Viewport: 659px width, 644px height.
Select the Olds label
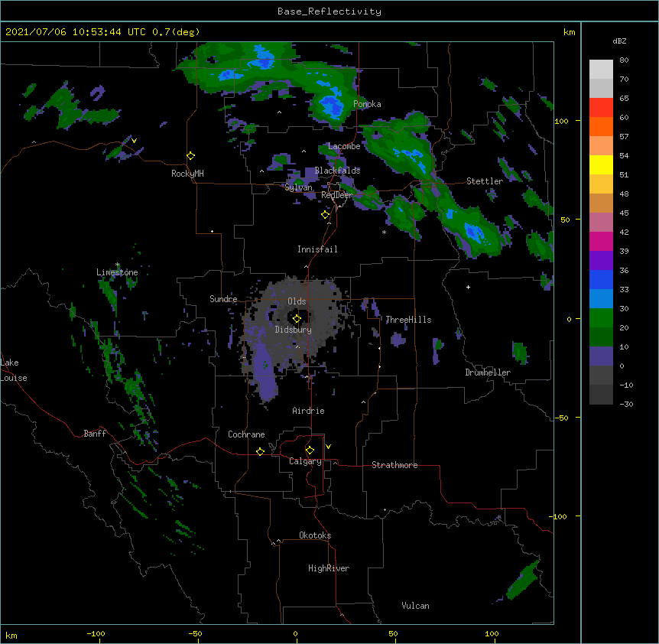297,301
